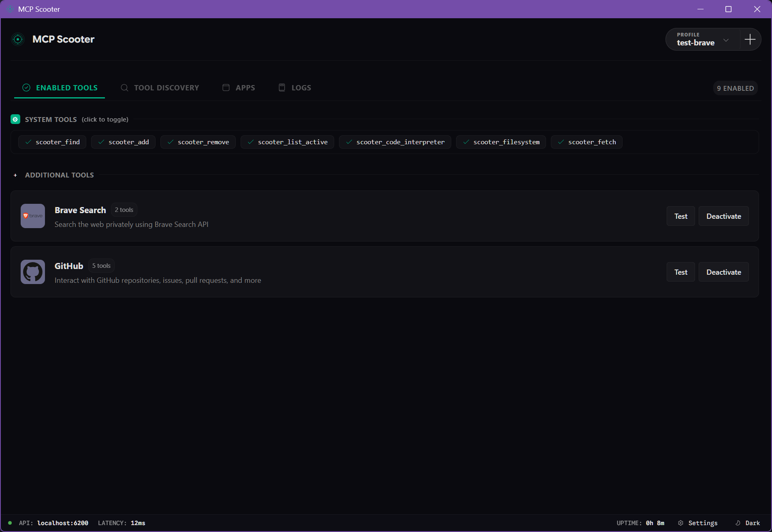Open Settings from the status bar
The image size is (772, 532).
698,523
